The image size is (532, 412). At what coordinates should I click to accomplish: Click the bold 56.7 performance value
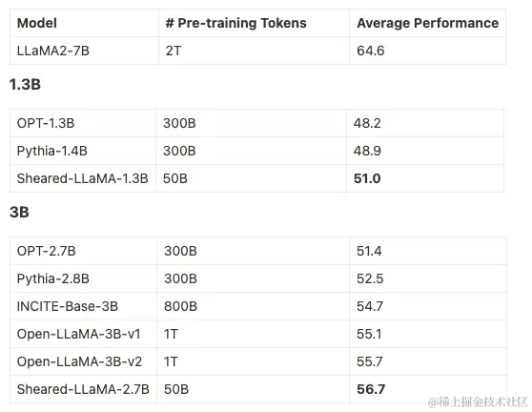coord(371,389)
